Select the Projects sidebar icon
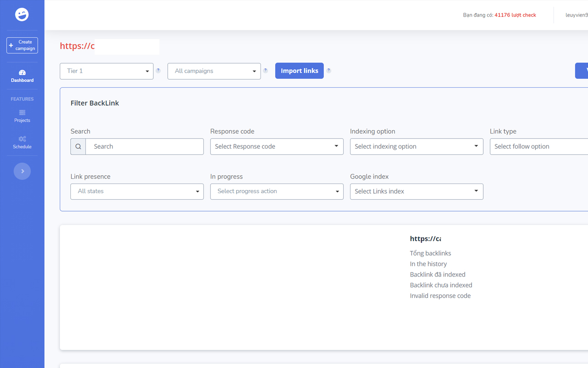Image resolution: width=588 pixels, height=368 pixels. [22, 116]
